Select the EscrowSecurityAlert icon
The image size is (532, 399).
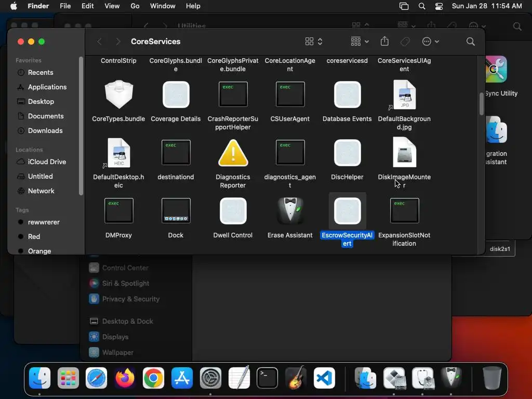tap(347, 211)
